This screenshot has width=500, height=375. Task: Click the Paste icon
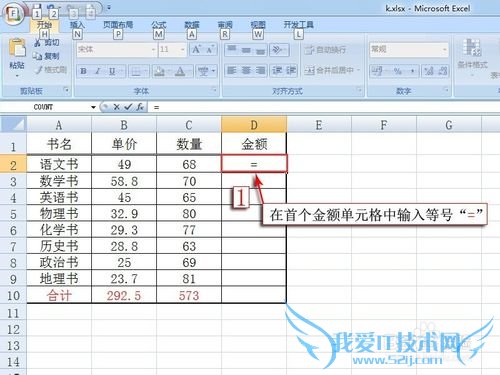coord(17,48)
